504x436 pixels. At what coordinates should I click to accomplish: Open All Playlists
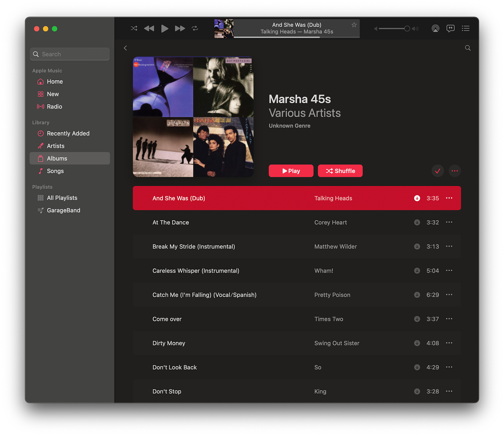(70, 198)
